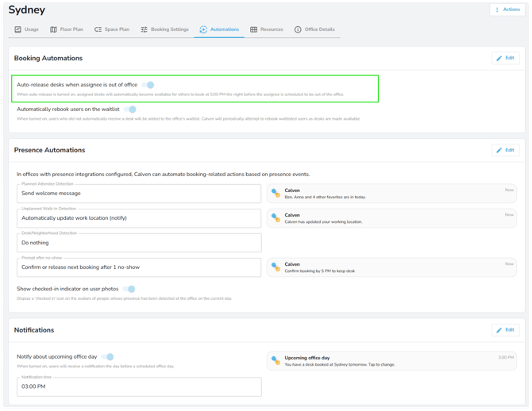Click the Floor Plan map icon
The image size is (532, 411).
tap(53, 29)
